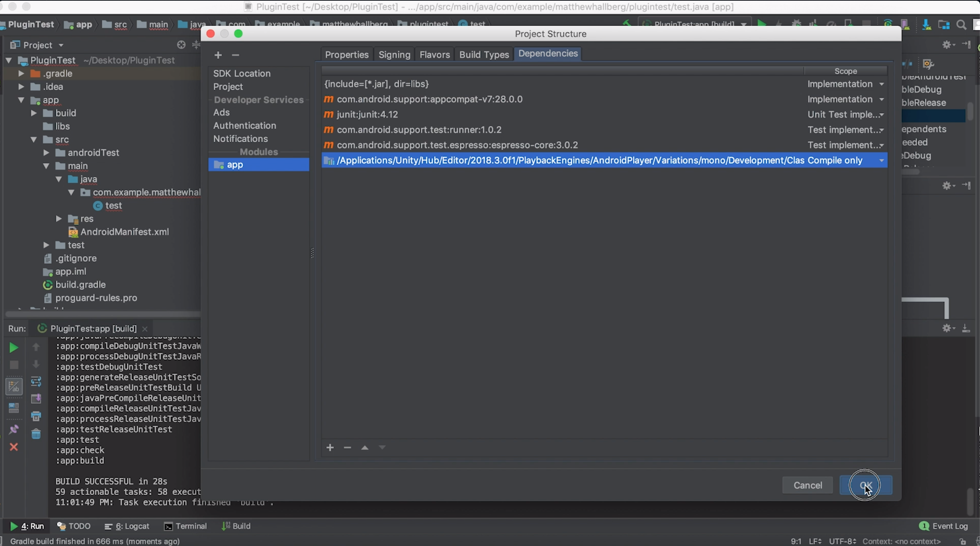Close the Run panel with the red X icon
The image size is (980, 546).
pyautogui.click(x=14, y=447)
